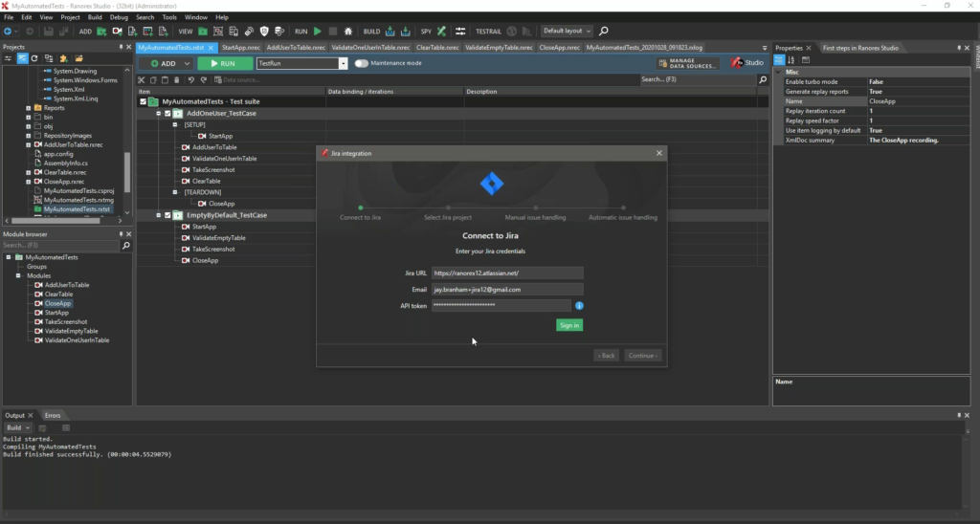Click the refresh icon in Projects panel
Image resolution: width=980 pixels, height=524 pixels.
tap(34, 58)
